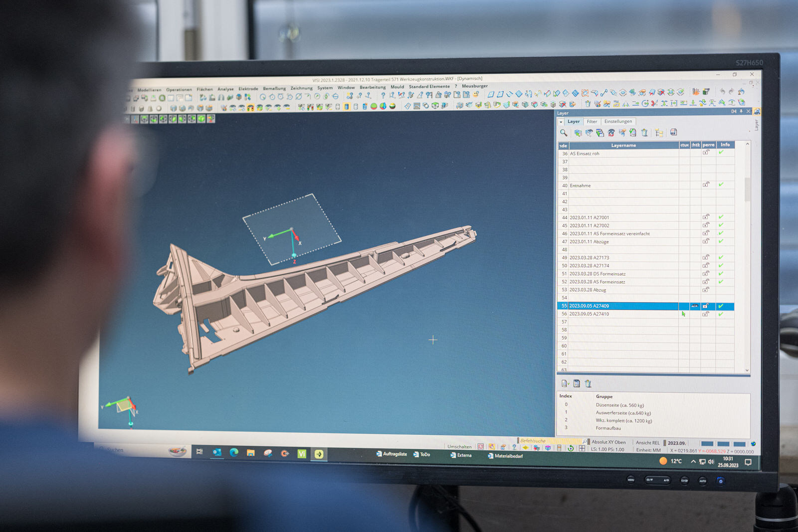This screenshot has width=798, height=532.
Task: Click the green VISI icon in the taskbar
Action: tap(302, 454)
